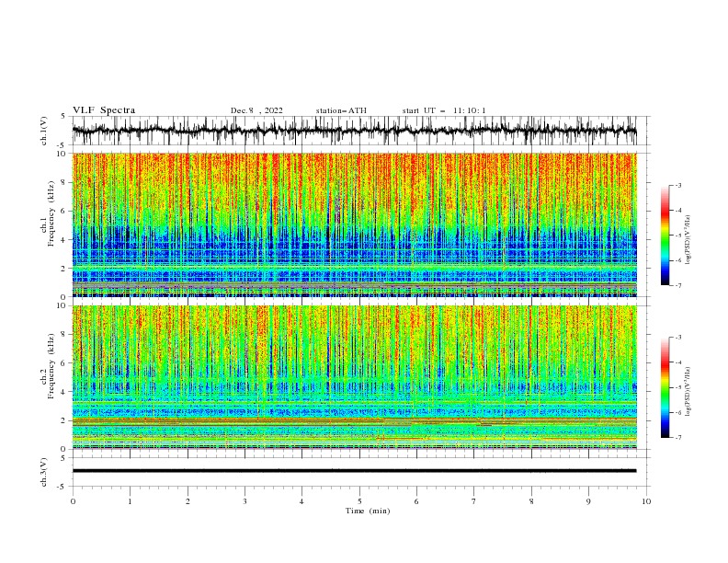Click the time axis tick label '3'

click(245, 501)
